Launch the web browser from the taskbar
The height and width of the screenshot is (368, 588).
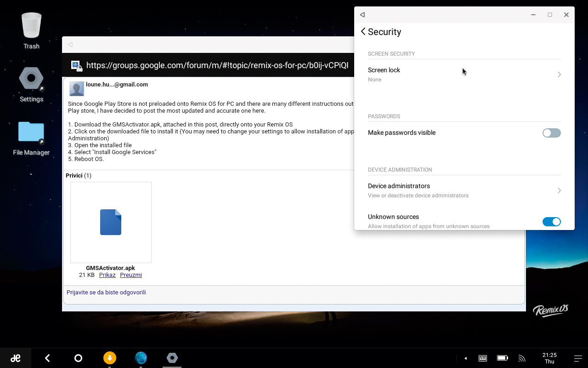click(141, 358)
